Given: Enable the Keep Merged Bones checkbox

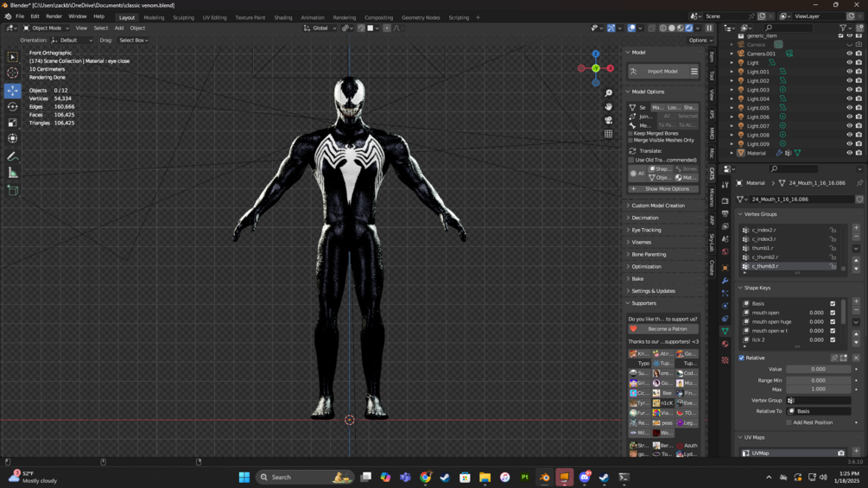Looking at the screenshot, I should (631, 134).
